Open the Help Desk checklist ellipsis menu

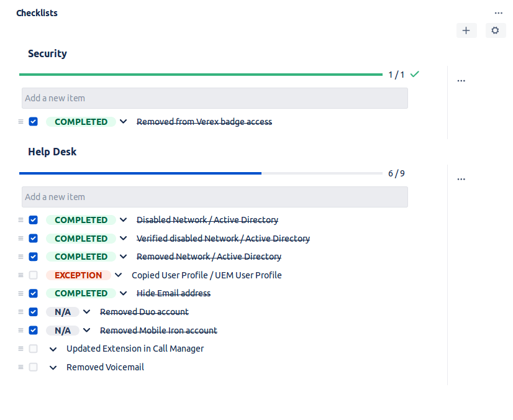(461, 178)
